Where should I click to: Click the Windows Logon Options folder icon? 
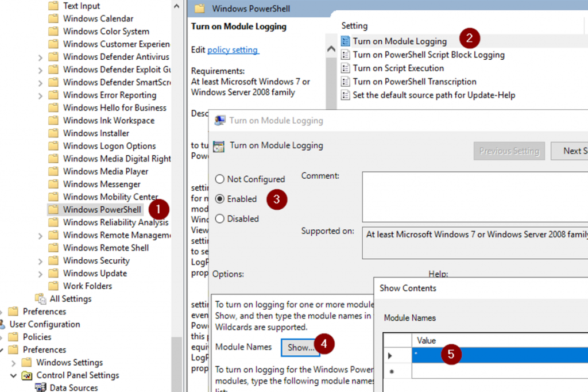tap(53, 145)
